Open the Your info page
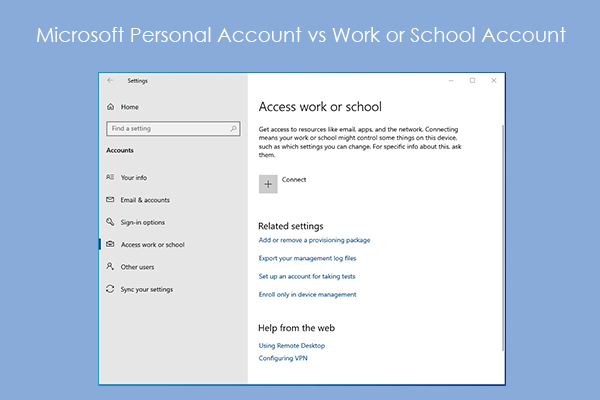The height and width of the screenshot is (400, 600). pyautogui.click(x=134, y=178)
